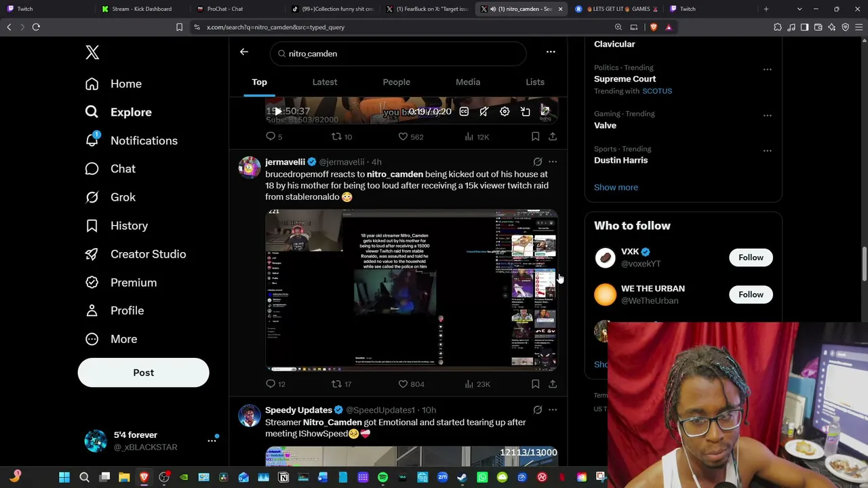The image size is (868, 488).
Task: Open Spotify from the taskbar
Action: coord(382,477)
